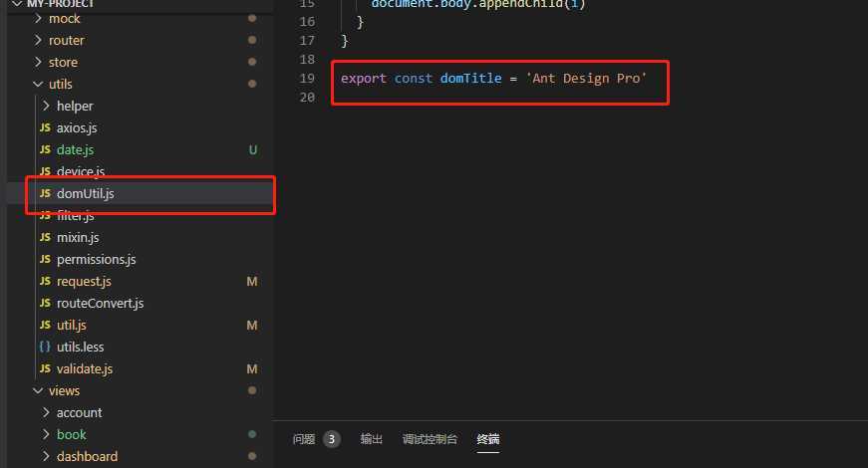Expand the router folder chevron
868x468 pixels.
[38, 41]
